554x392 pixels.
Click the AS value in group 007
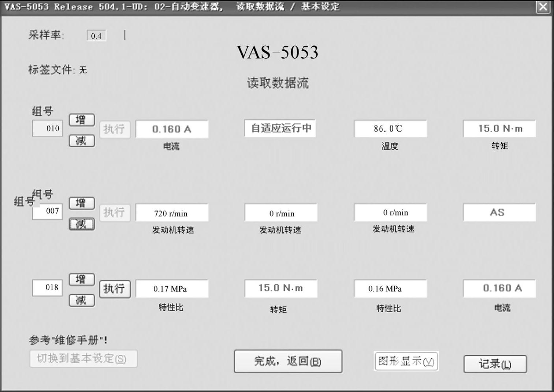(500, 212)
